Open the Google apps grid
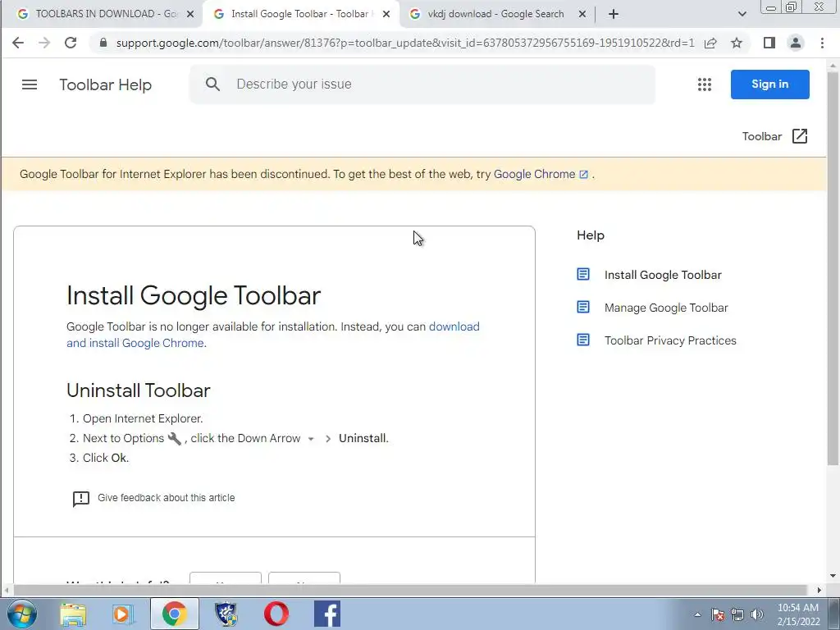Viewport: 840px width, 630px height. click(x=705, y=84)
